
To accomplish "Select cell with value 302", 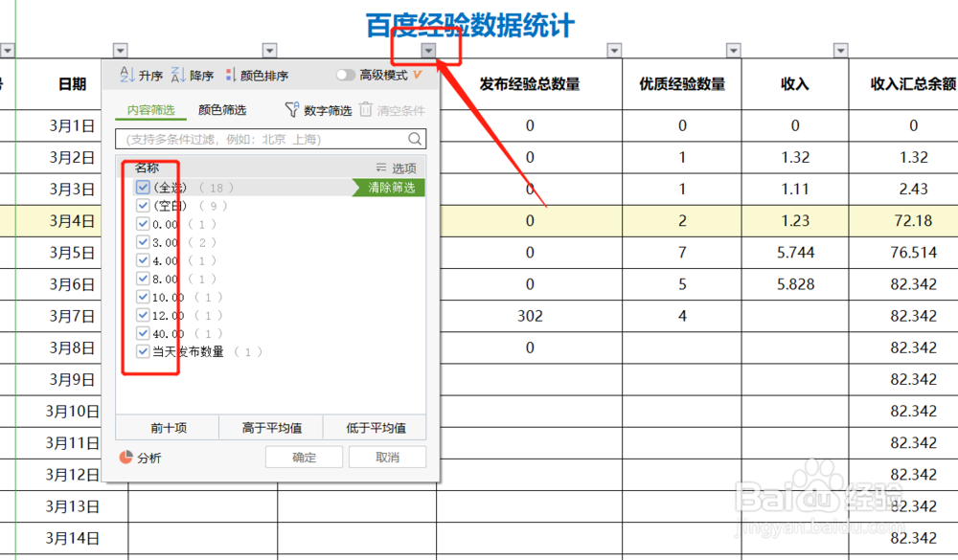I will pos(530,316).
